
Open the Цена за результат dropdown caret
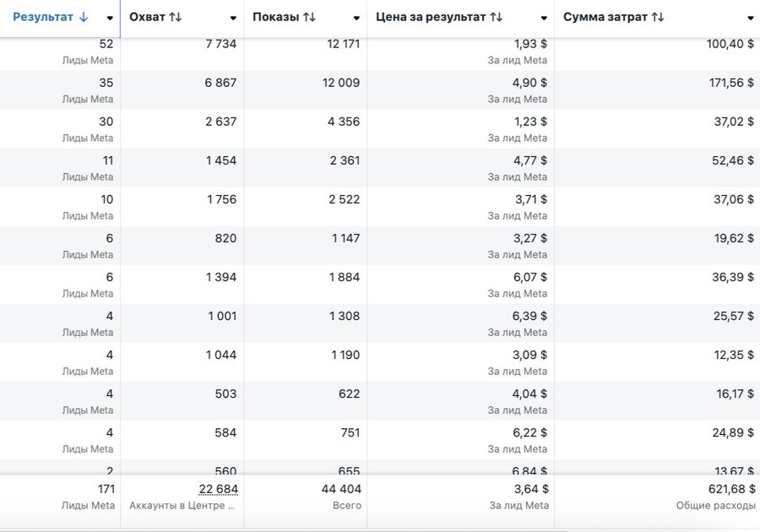(544, 18)
